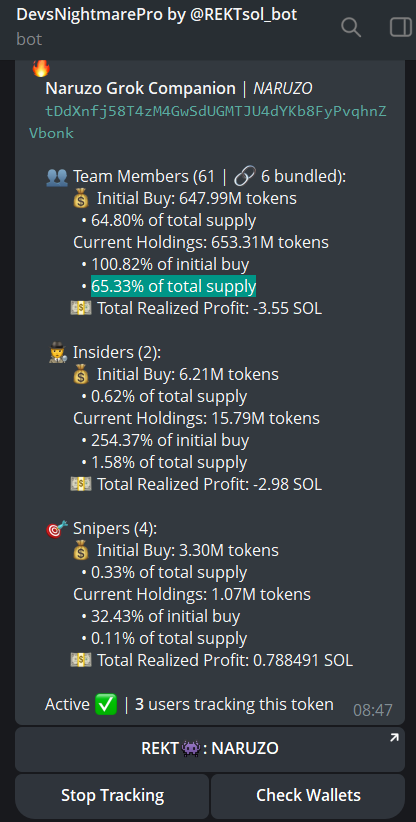416x822 pixels.
Task: Click the 08:47 message timestamp
Action: [x=373, y=710]
